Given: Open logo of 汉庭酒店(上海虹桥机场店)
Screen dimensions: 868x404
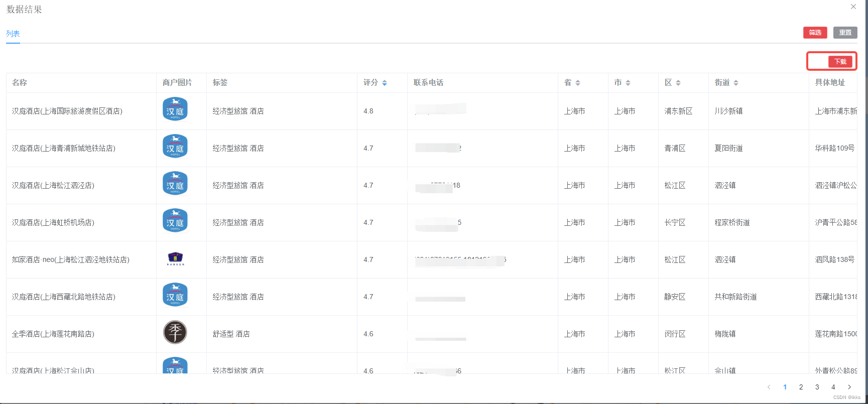Looking at the screenshot, I should (175, 221).
